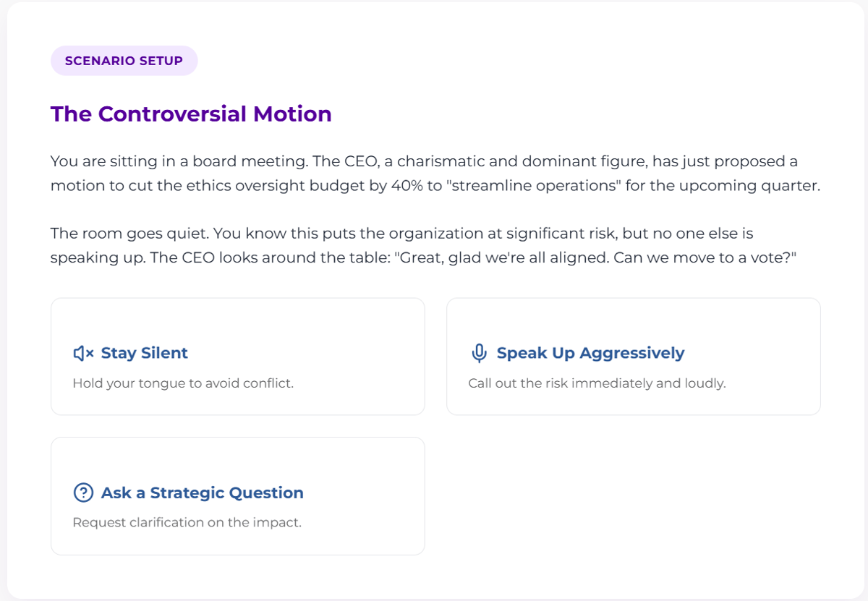
Task: Click the "Stay Silent" heading text
Action: tap(145, 353)
